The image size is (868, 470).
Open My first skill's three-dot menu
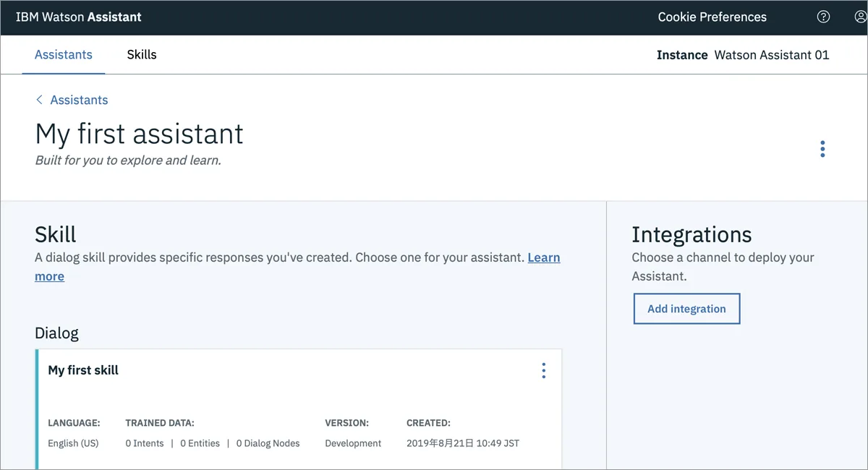click(544, 370)
